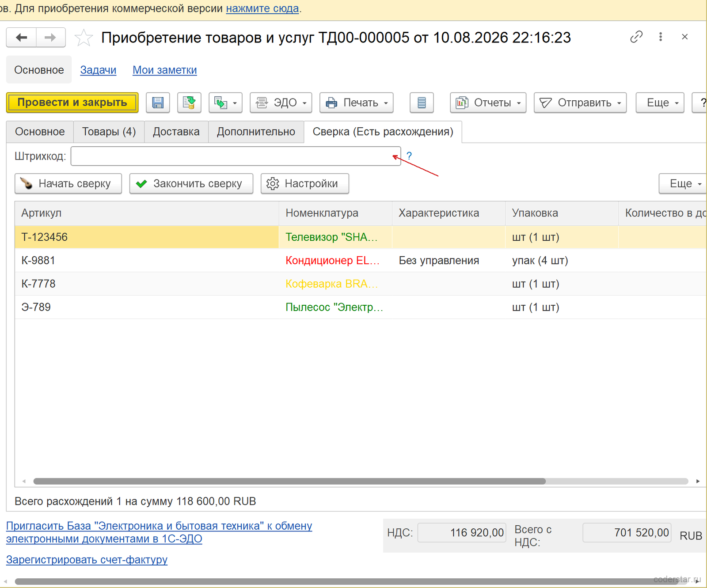Click into the Штрихкод input field
707x588 pixels.
(236, 156)
